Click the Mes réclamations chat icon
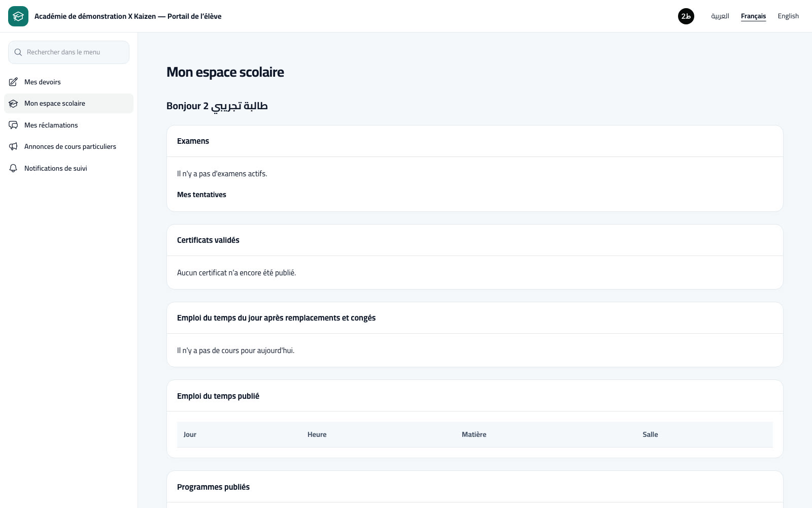The width and height of the screenshot is (812, 508). click(13, 125)
